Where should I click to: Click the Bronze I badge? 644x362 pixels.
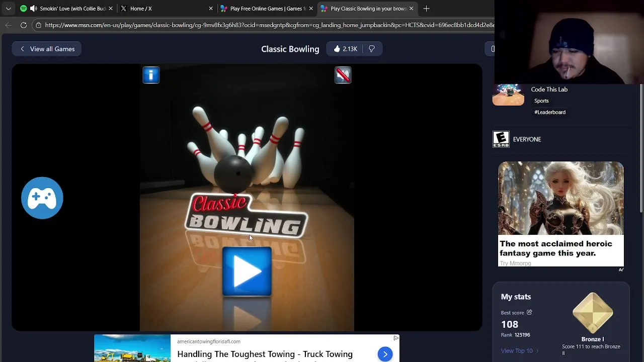click(593, 313)
